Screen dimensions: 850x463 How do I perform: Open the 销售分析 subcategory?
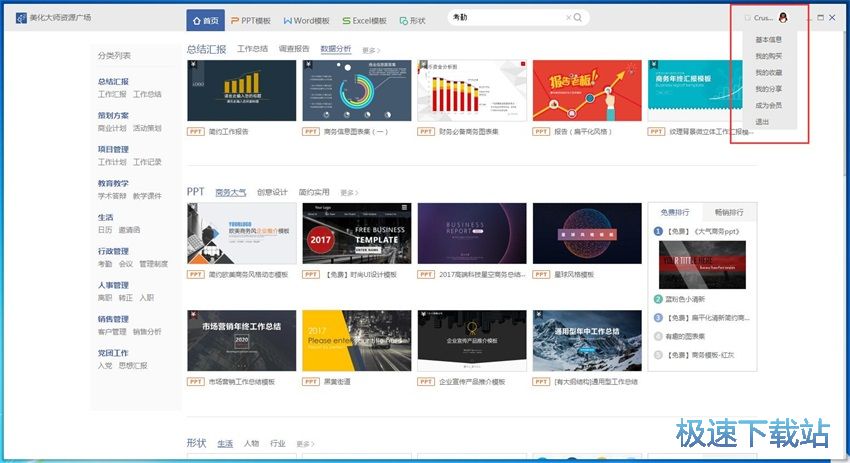pyautogui.click(x=147, y=332)
